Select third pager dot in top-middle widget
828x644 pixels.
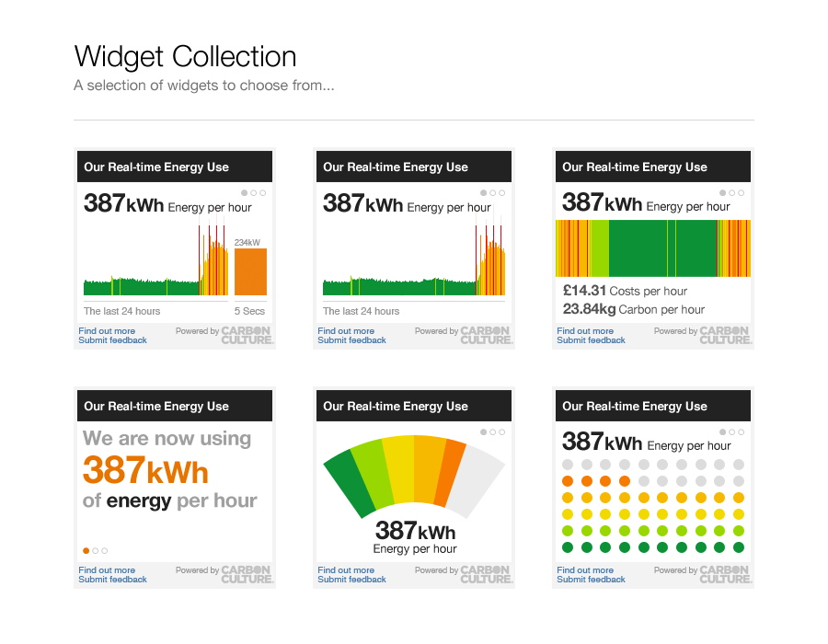pos(501,193)
